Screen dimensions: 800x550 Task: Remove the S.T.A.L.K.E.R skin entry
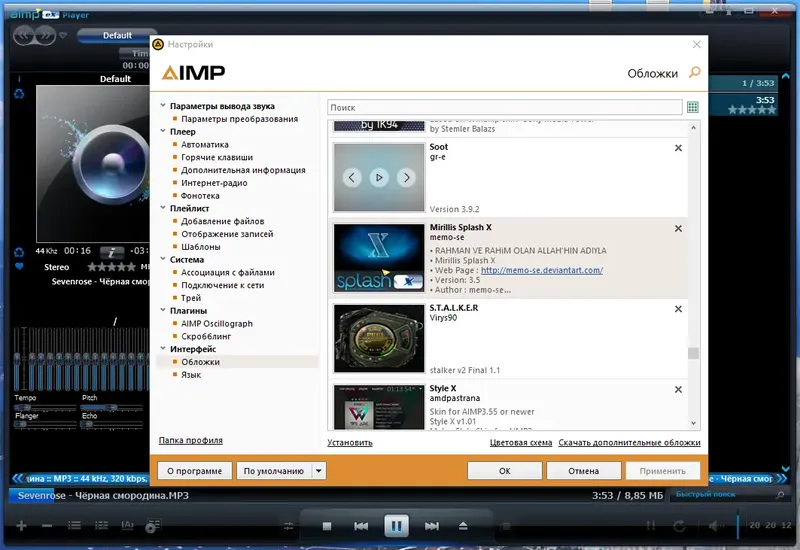click(678, 309)
